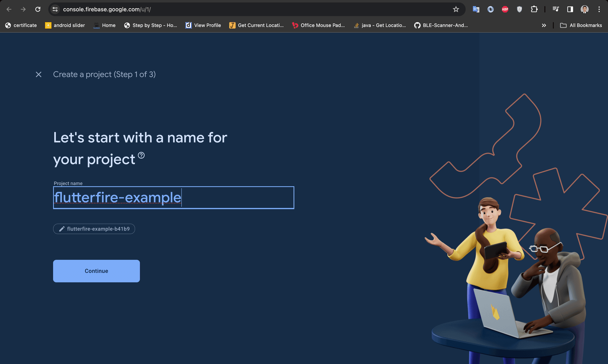Edit project ID flutterfire-example-b41b9
608x364 pixels.
coord(94,229)
